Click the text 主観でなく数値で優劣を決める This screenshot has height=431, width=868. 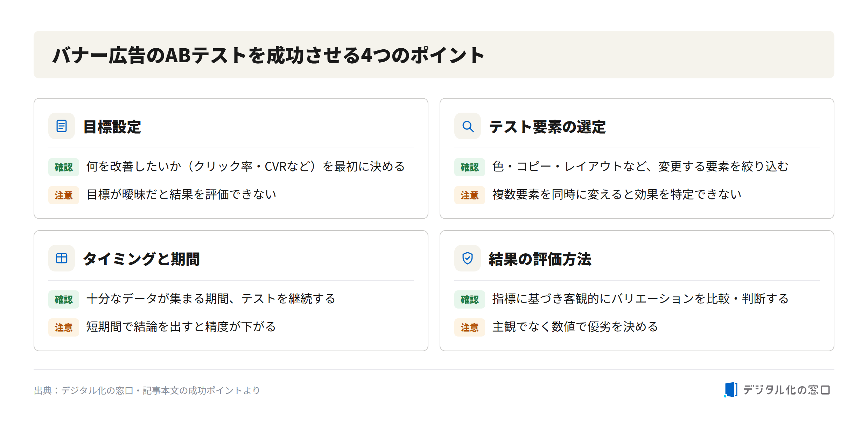[575, 327]
